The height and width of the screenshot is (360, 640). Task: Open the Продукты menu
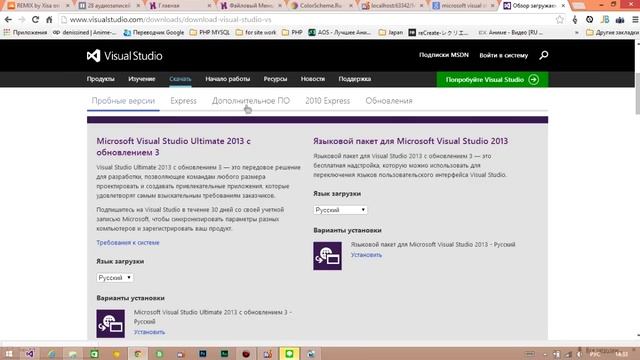[100, 79]
